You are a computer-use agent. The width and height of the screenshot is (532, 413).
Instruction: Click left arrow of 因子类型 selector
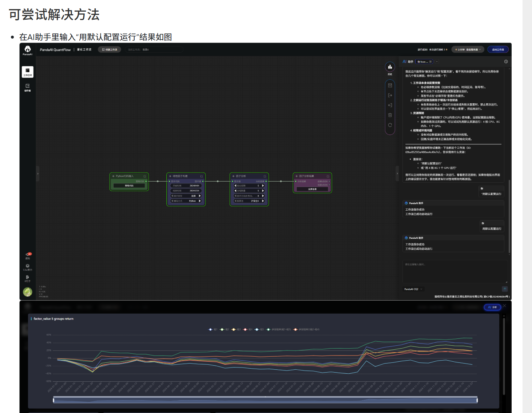pyautogui.click(x=172, y=196)
